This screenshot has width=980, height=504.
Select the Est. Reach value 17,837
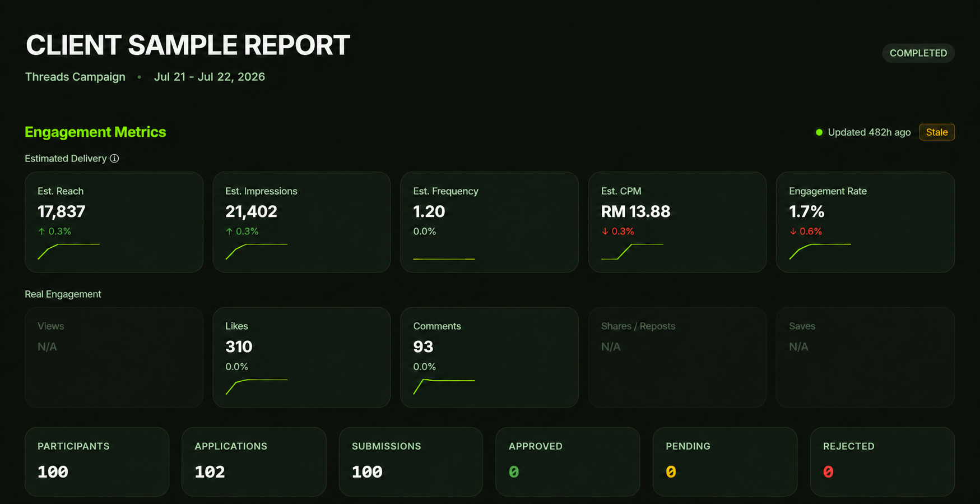[x=62, y=211]
